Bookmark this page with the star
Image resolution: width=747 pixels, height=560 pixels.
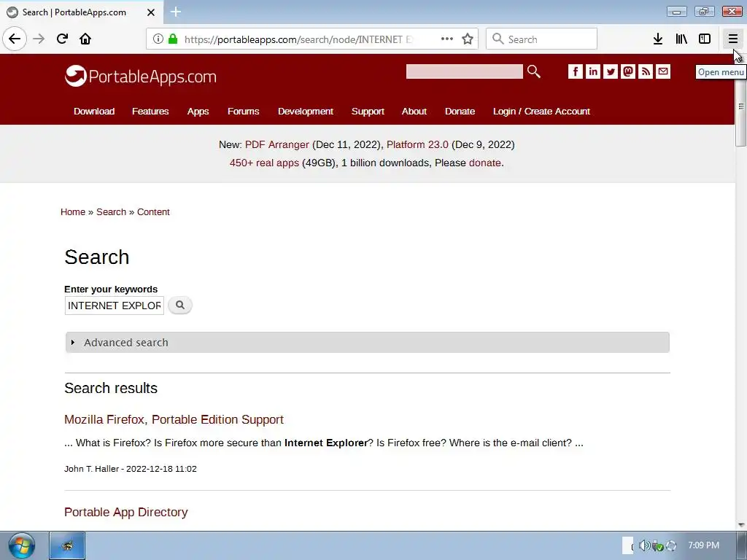468,39
